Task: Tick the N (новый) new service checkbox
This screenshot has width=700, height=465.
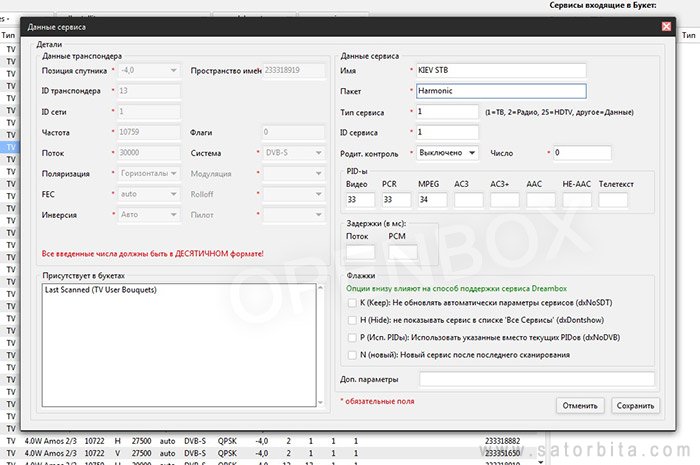Action: tap(351, 354)
